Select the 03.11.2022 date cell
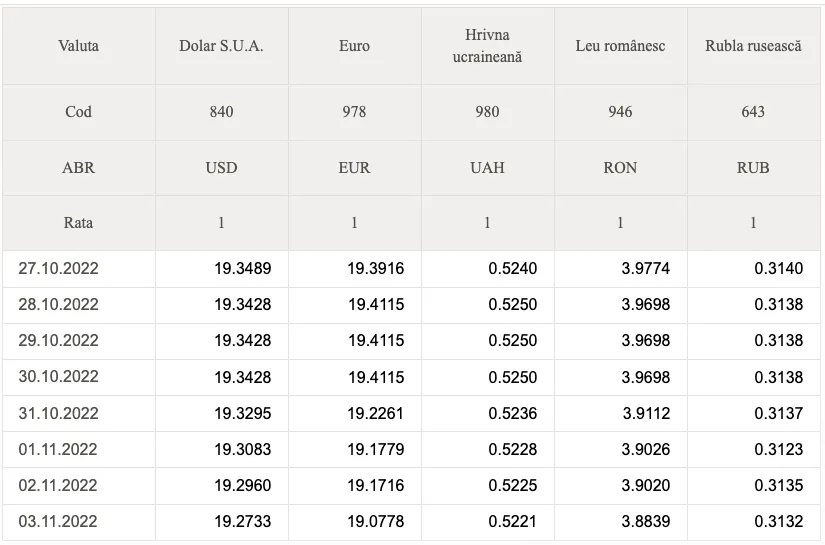Image resolution: width=825 pixels, height=545 pixels. tap(58, 521)
